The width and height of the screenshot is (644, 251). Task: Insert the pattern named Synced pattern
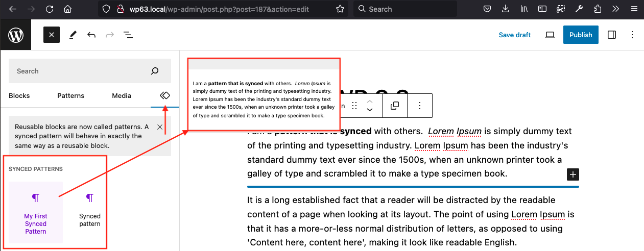[90, 212]
